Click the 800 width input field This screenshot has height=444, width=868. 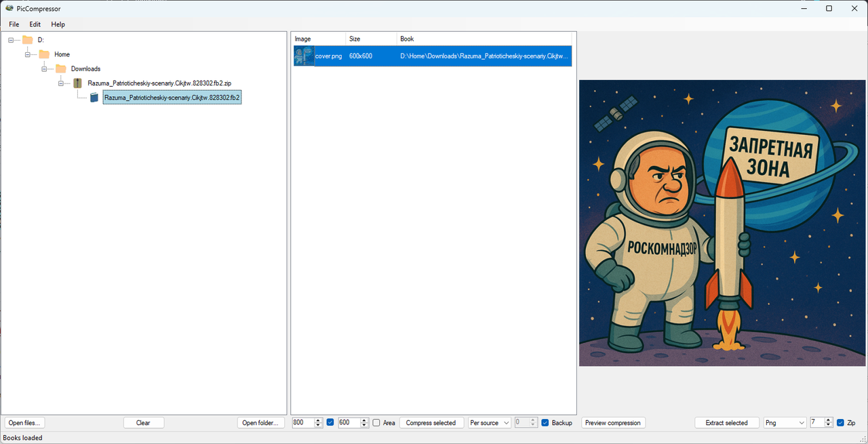click(x=303, y=422)
